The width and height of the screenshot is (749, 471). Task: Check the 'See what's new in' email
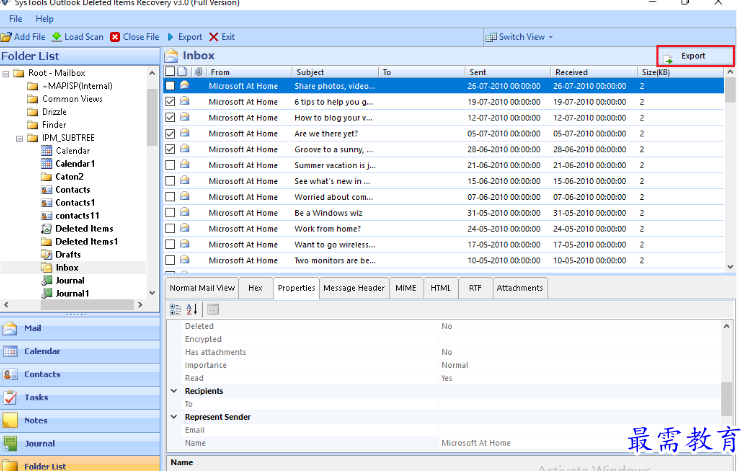170,181
